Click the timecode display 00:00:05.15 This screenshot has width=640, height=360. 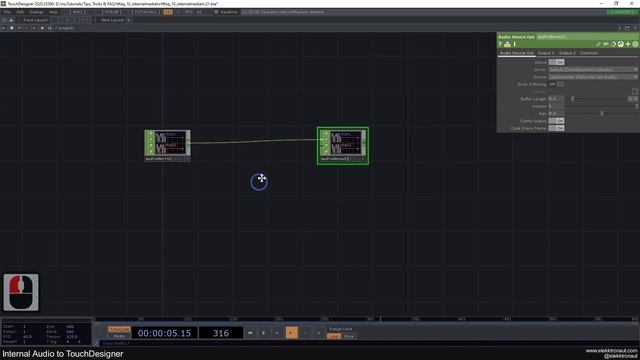pos(164,333)
